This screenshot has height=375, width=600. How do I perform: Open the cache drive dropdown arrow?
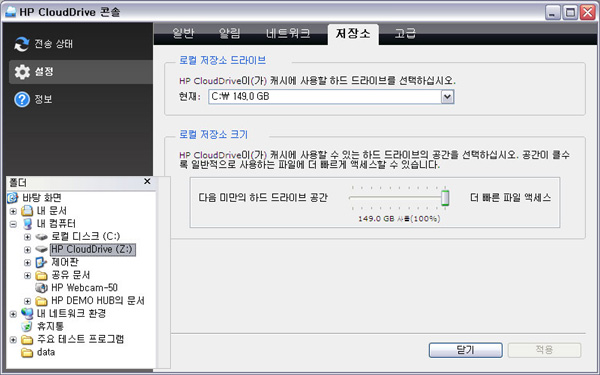pyautogui.click(x=447, y=97)
